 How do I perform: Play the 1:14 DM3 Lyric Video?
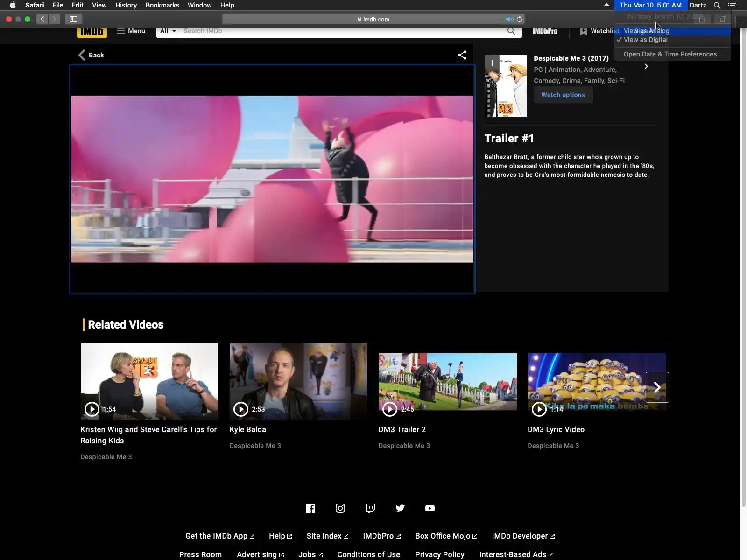[539, 409]
